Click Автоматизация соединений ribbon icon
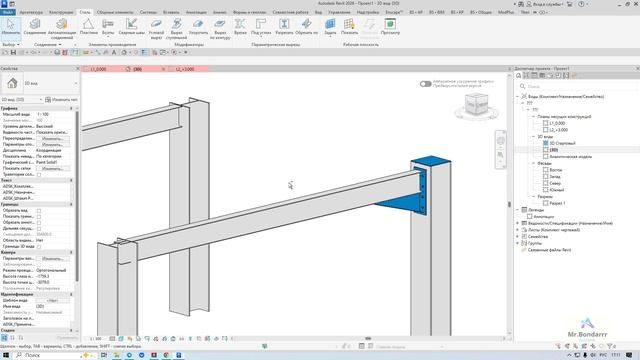This screenshot has height=360, width=640. pos(62,29)
